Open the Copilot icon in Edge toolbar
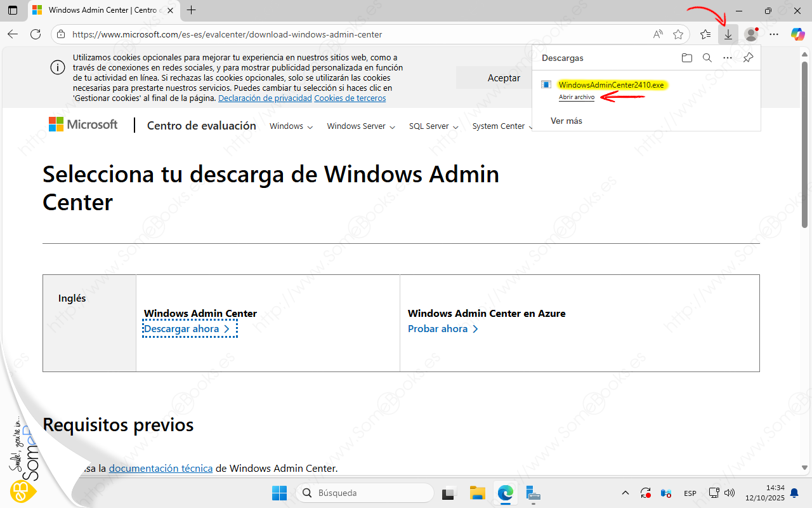The height and width of the screenshot is (508, 812). 797,34
